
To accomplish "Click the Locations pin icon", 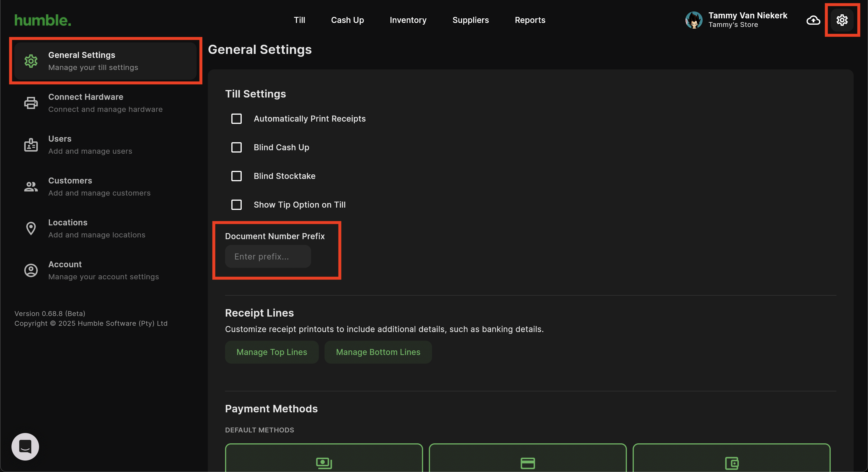I will pos(31,229).
